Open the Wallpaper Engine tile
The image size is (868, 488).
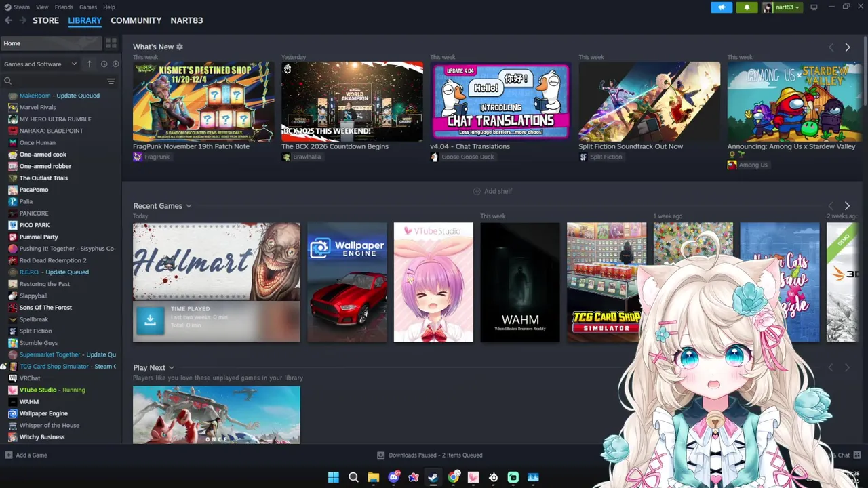[x=347, y=282]
